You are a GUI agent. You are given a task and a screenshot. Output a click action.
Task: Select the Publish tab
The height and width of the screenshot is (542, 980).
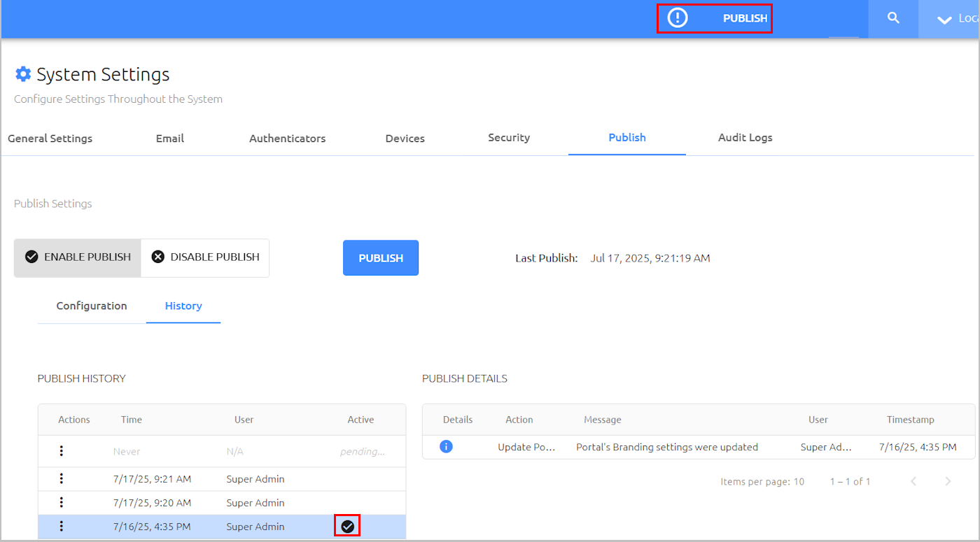coord(627,138)
